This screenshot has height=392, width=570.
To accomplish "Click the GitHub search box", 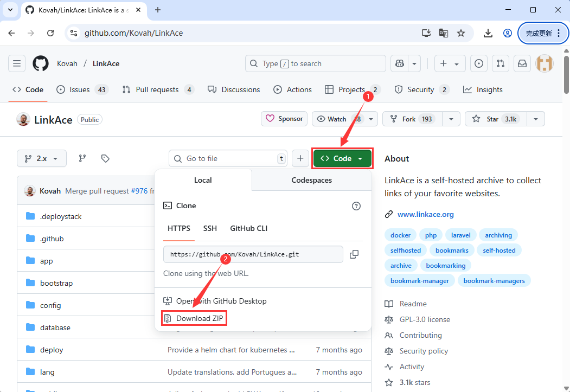I will coord(316,63).
